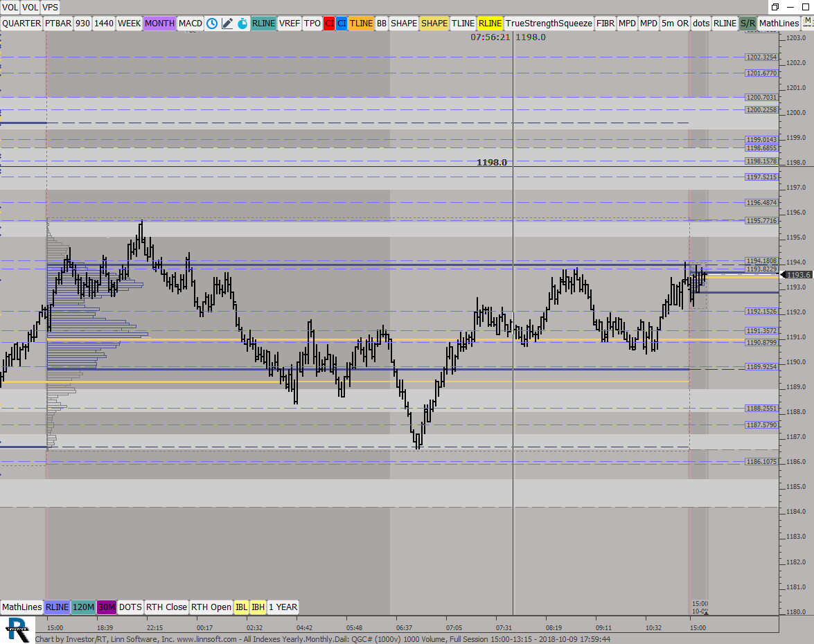Viewport: 814px width, 644px height.
Task: Switch to the 930 period button
Action: pyautogui.click(x=82, y=24)
